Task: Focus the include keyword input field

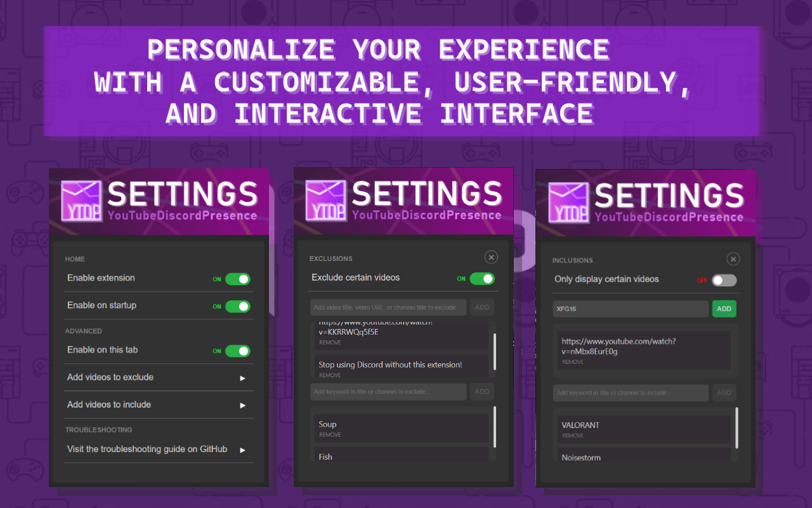Action: click(631, 392)
